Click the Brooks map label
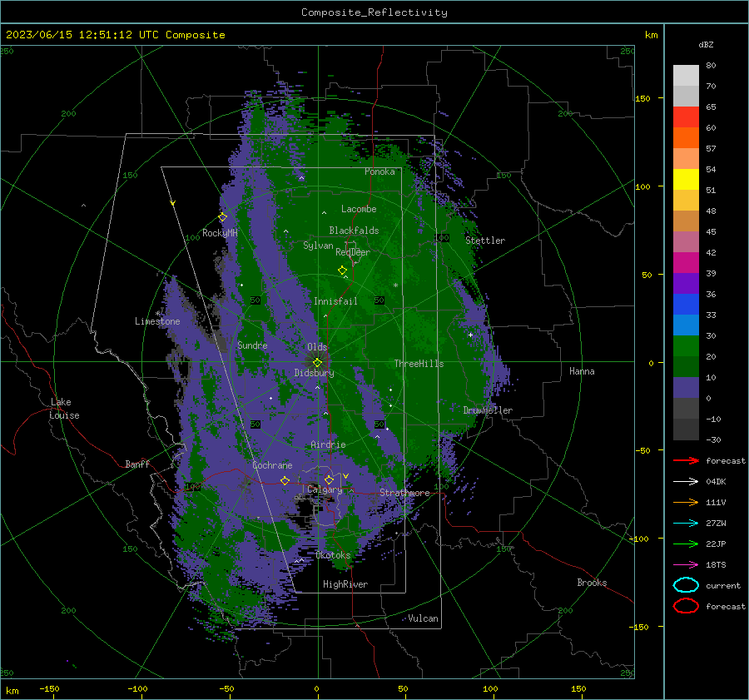The height and width of the screenshot is (700, 749). [x=592, y=583]
